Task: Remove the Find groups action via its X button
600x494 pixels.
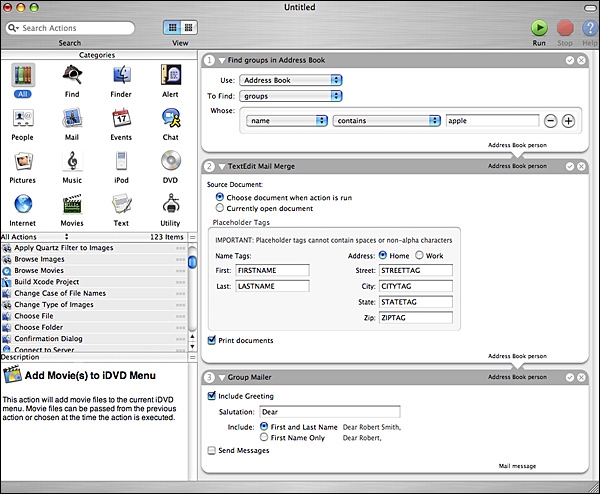Action: 581,60
